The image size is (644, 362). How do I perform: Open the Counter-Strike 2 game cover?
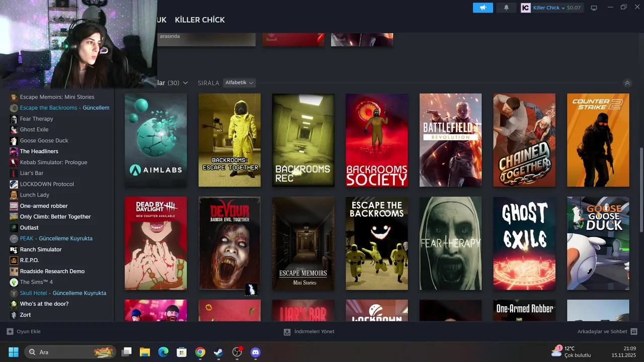point(598,140)
